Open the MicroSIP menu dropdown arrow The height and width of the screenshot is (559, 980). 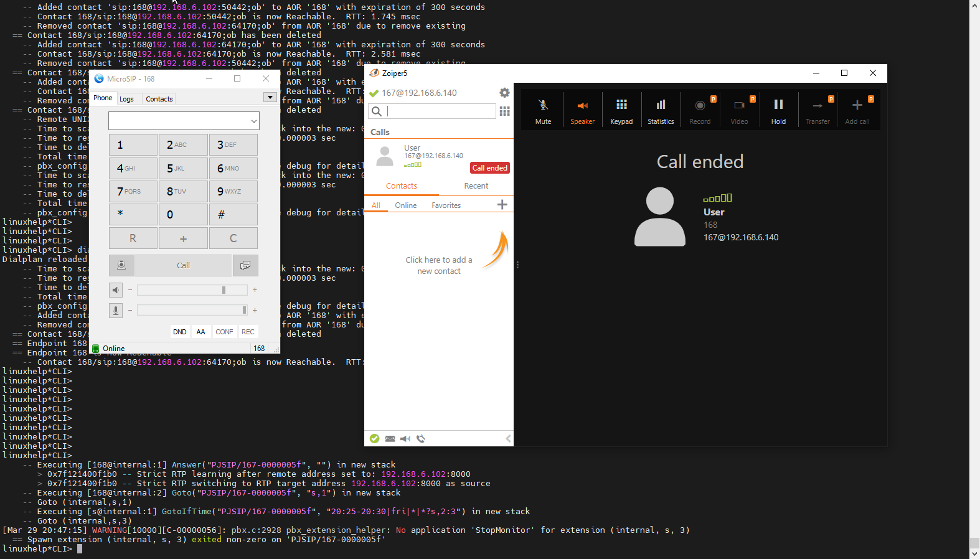270,98
